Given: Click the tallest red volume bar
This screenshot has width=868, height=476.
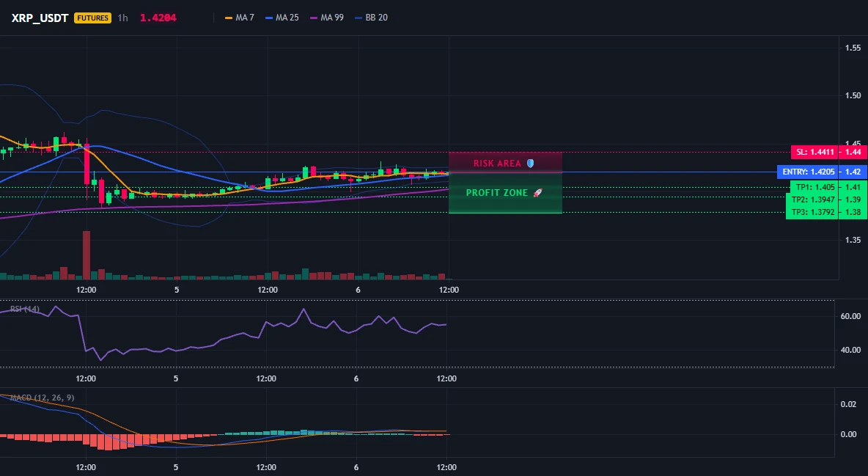Looking at the screenshot, I should pos(87,255).
